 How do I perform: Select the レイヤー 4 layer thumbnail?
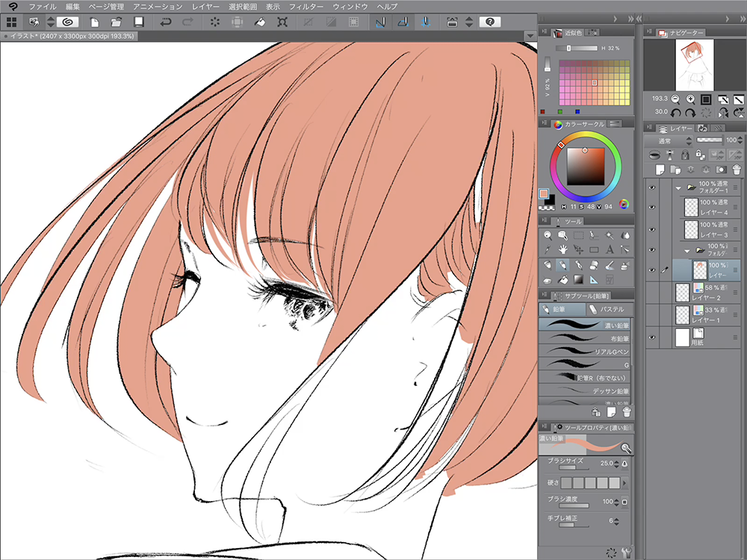coord(691,207)
